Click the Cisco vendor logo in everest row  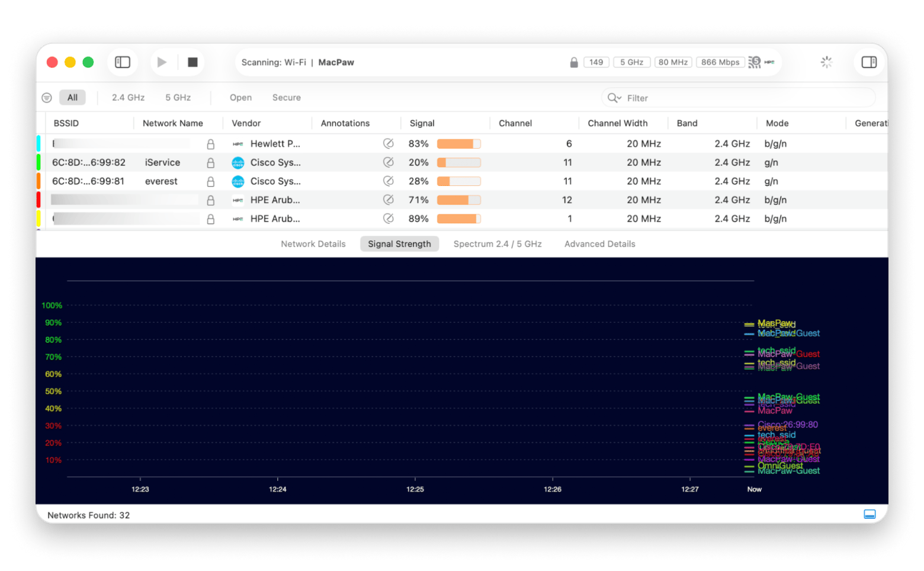pyautogui.click(x=238, y=181)
